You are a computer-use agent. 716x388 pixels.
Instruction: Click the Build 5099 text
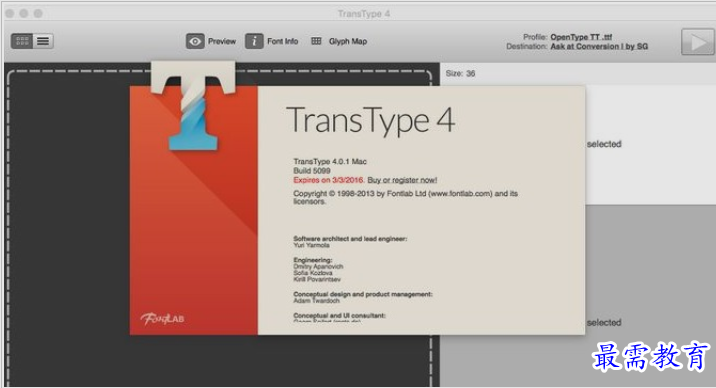tap(311, 171)
